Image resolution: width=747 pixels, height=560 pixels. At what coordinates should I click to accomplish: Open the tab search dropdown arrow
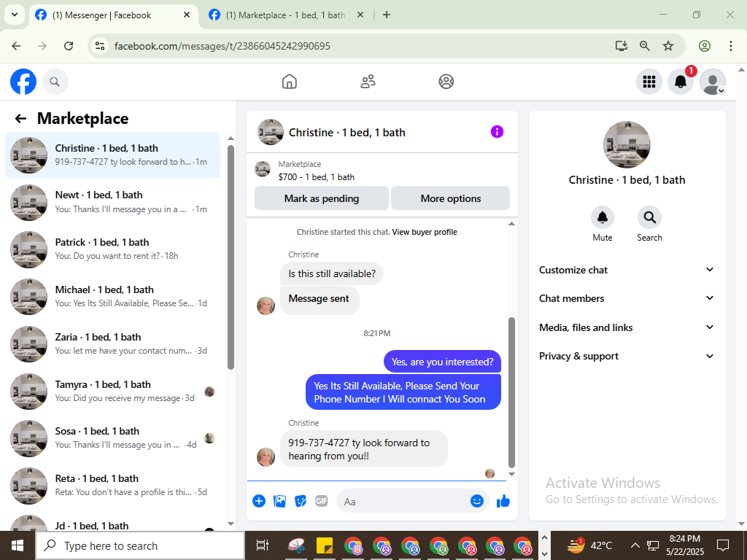(x=15, y=15)
